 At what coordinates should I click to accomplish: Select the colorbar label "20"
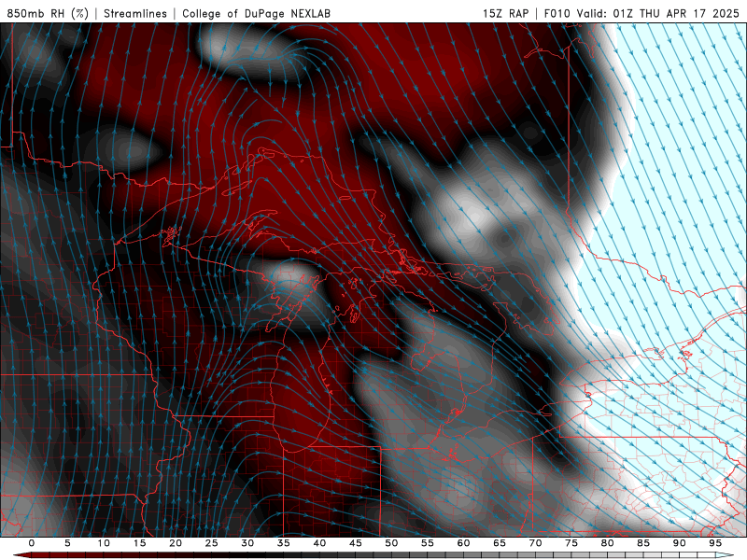pyautogui.click(x=176, y=543)
